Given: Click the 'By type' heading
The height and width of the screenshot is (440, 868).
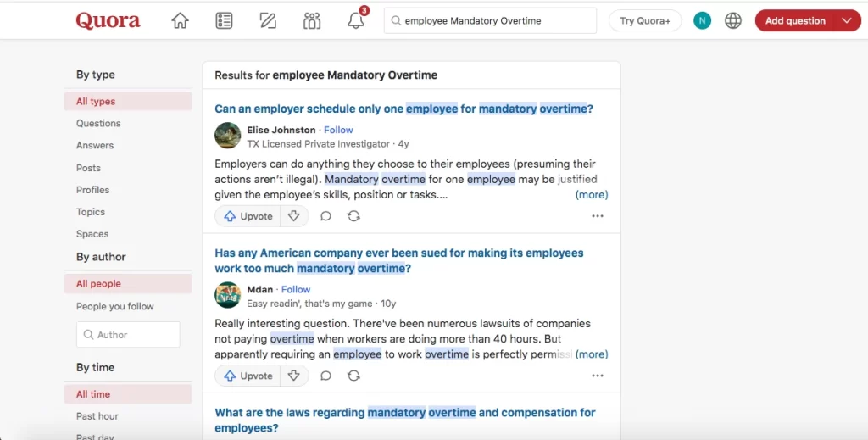Looking at the screenshot, I should (x=96, y=75).
